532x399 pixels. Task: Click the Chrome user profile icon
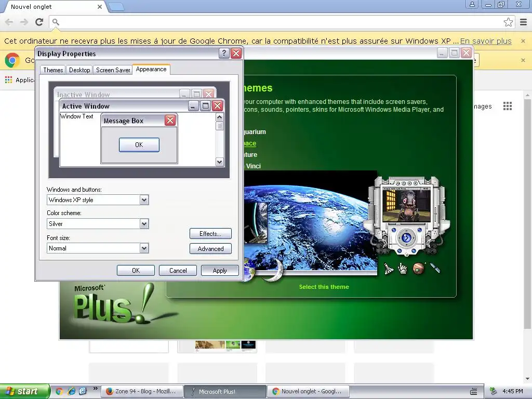472,4
